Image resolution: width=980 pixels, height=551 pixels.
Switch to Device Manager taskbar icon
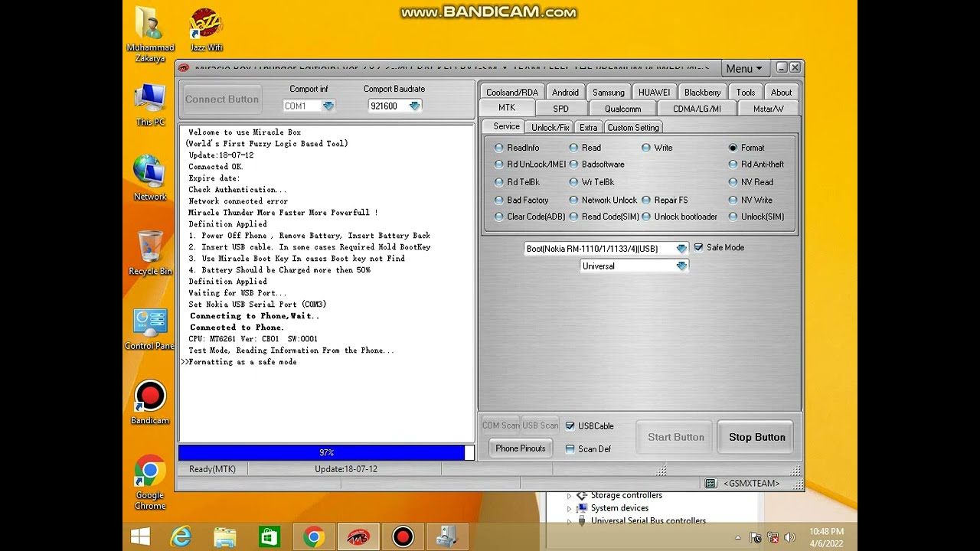(447, 536)
